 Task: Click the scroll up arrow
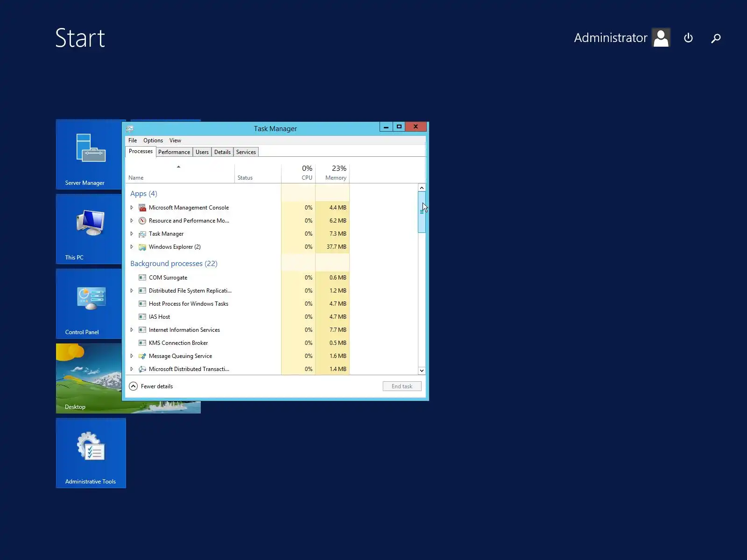[x=422, y=188]
